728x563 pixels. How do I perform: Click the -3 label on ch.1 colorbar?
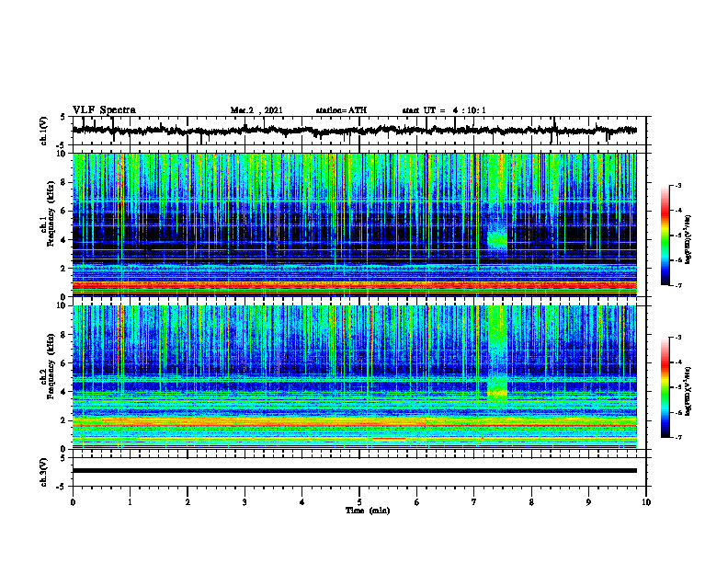click(x=678, y=185)
